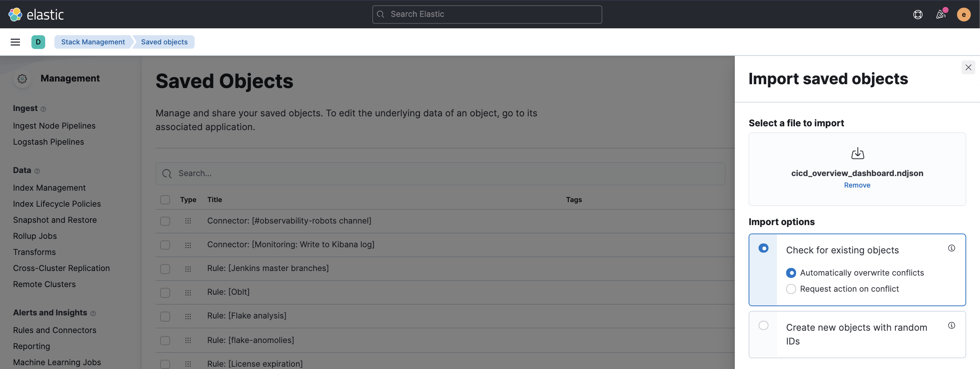This screenshot has width=980, height=369.
Task: Open Snapshot and Restore page
Action: (x=55, y=220)
